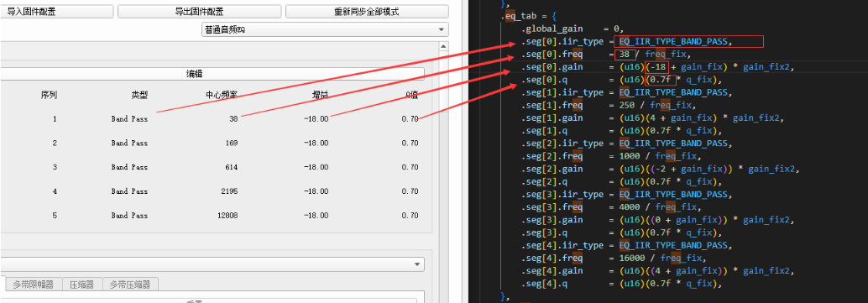868x303 pixels.
Task: Switch to the 压缩器 tab
Action: (x=82, y=285)
